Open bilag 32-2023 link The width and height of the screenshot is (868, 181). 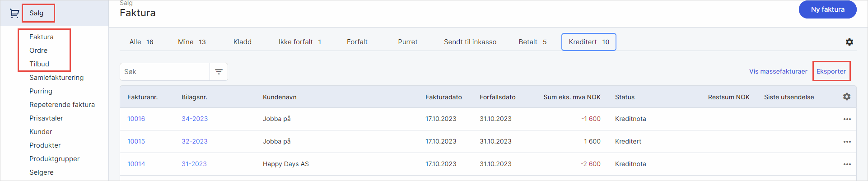(x=194, y=141)
